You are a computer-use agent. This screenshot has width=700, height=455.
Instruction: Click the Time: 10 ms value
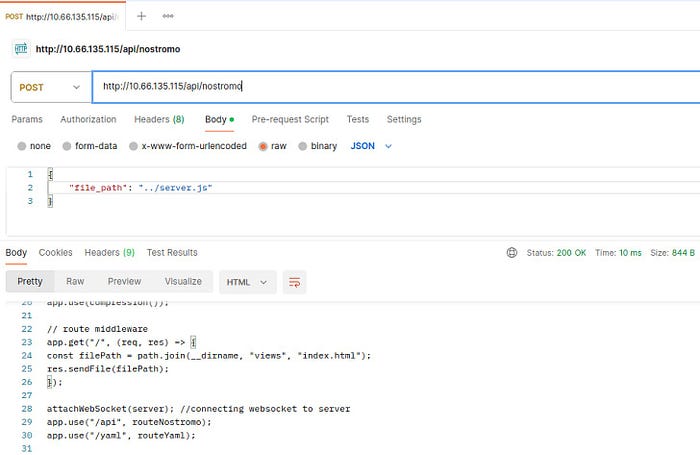click(x=618, y=253)
